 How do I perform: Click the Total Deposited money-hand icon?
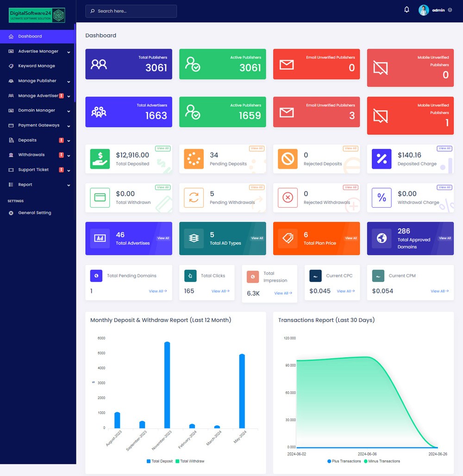click(100, 159)
